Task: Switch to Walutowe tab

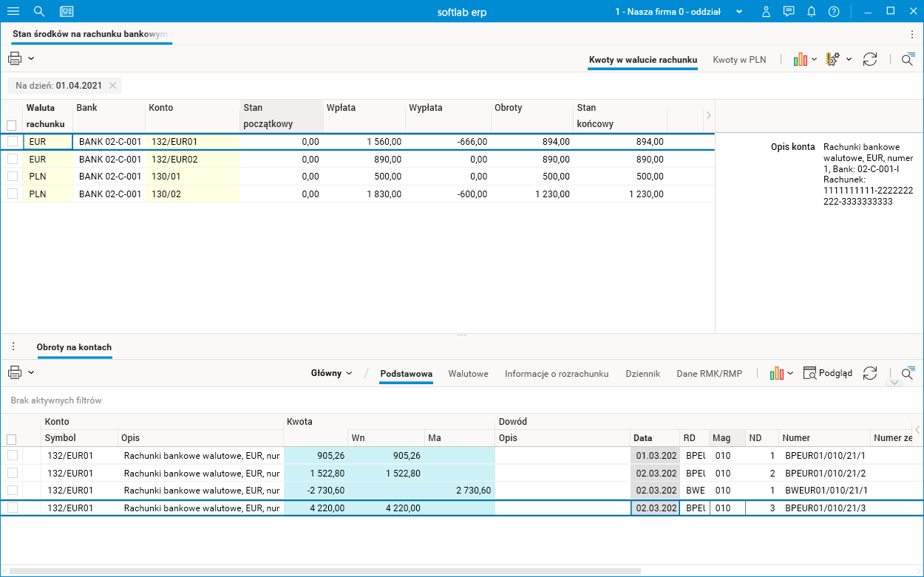Action: (468, 374)
